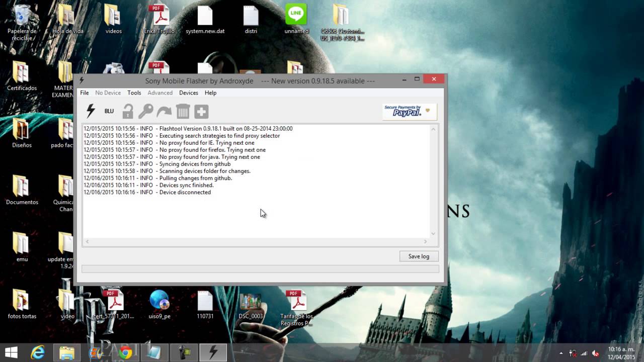The image size is (644, 362).
Task: Select log line 'Pulling changes from github'
Action: point(158,178)
